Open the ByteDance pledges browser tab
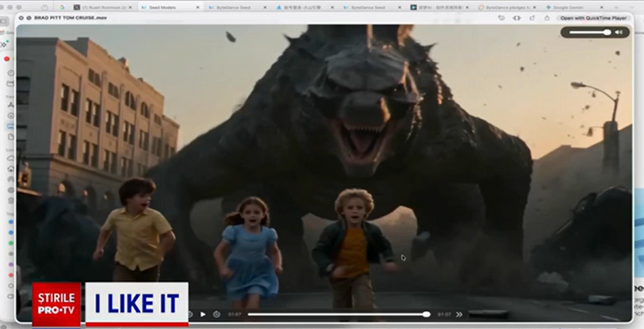The image size is (644, 329). pyautogui.click(x=508, y=7)
